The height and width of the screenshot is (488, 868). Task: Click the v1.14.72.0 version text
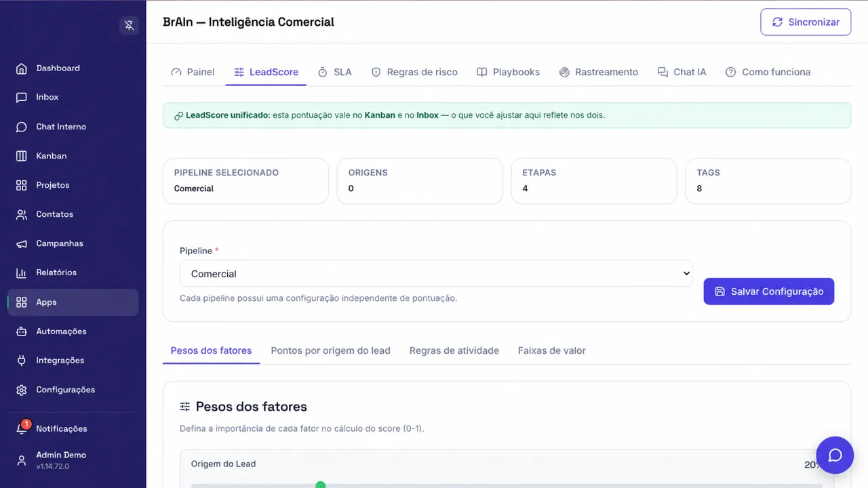(52, 466)
